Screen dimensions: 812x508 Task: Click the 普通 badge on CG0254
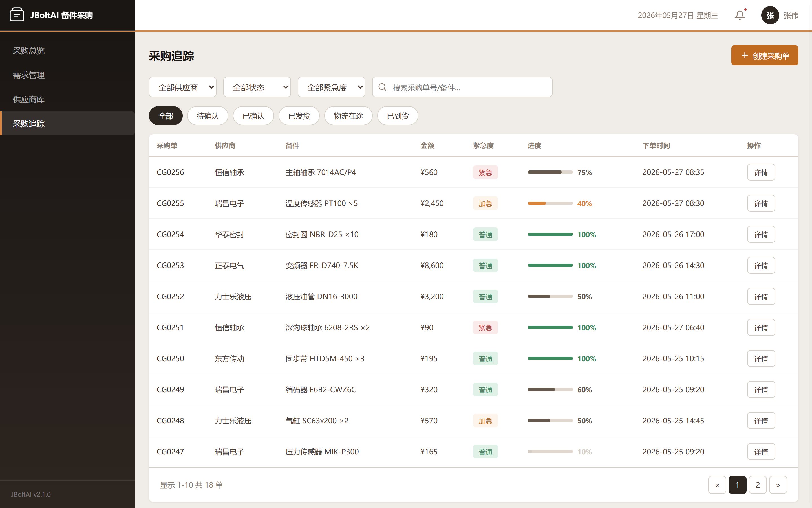[485, 234]
